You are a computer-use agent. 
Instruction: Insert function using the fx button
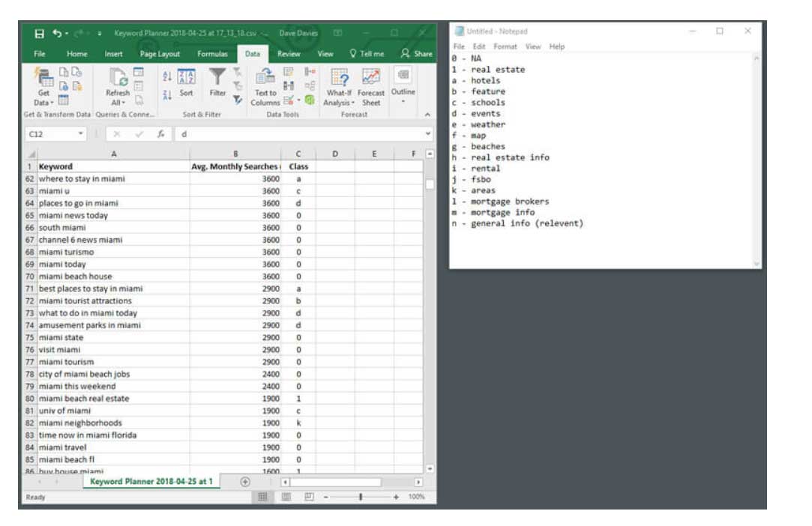click(161, 134)
